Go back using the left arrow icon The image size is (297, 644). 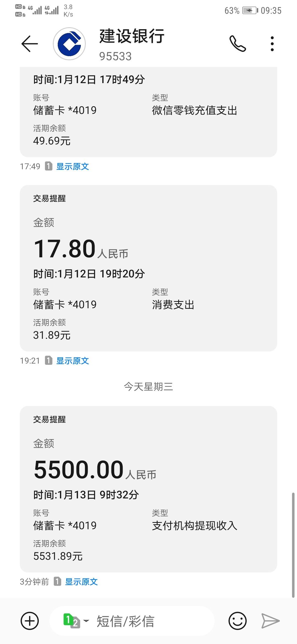(29, 44)
